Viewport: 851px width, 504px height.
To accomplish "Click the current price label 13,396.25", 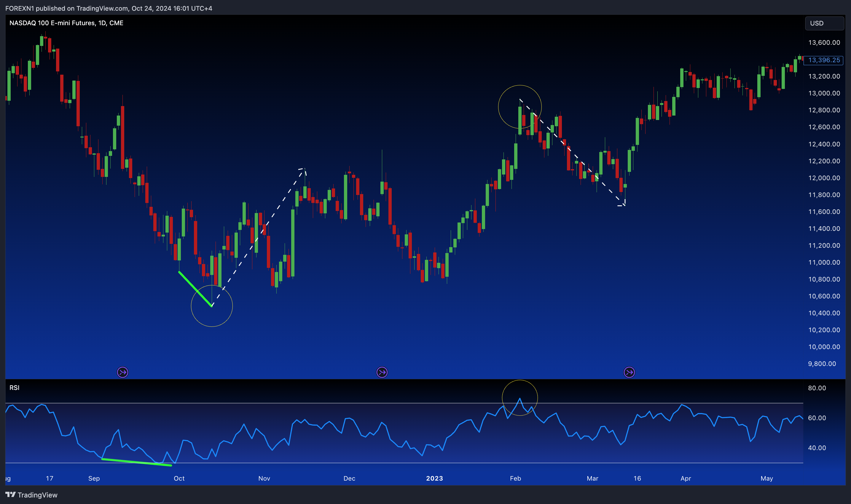I will pos(824,60).
